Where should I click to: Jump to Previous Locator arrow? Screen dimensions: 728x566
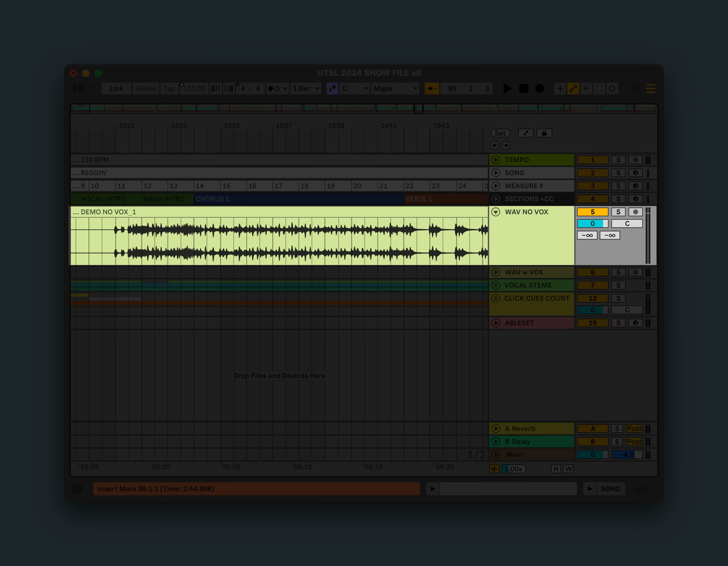click(495, 145)
